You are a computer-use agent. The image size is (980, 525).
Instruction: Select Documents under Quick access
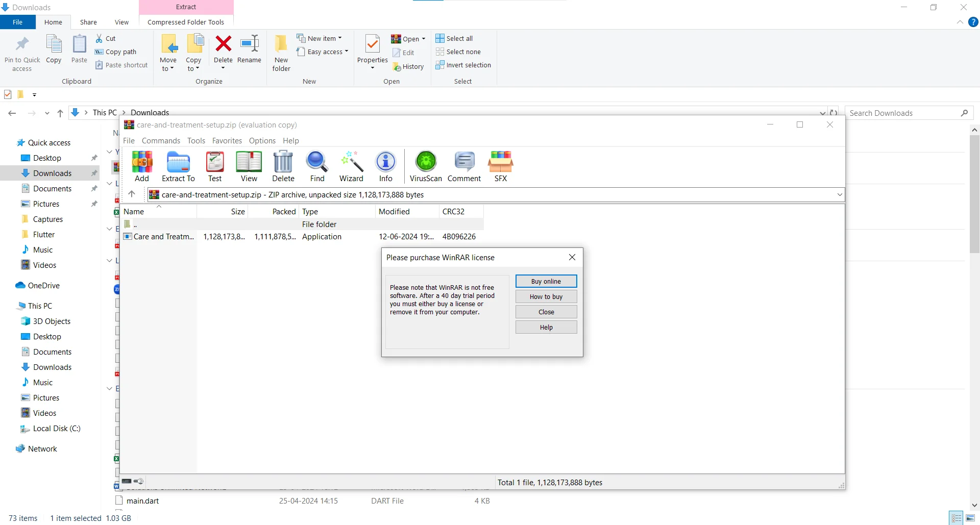52,188
